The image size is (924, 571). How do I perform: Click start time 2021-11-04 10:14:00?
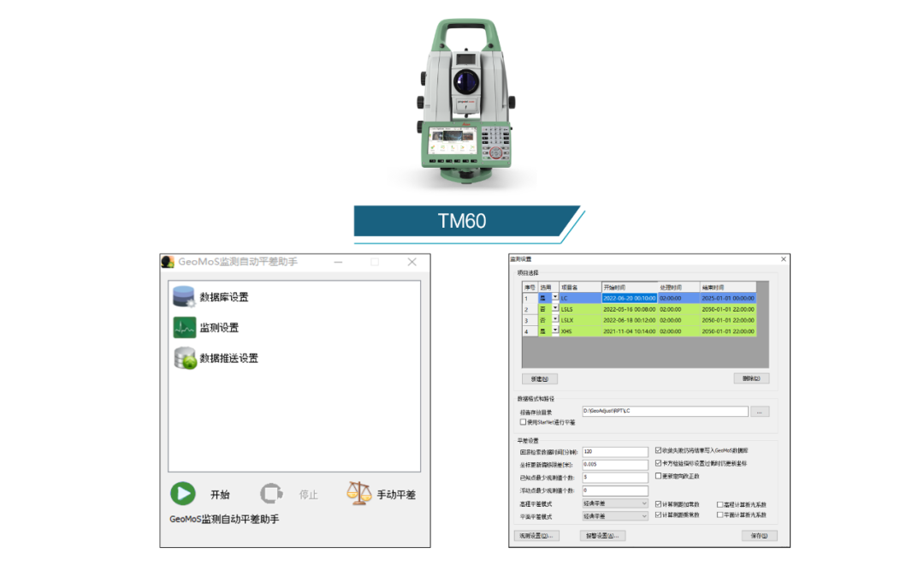pyautogui.click(x=630, y=331)
